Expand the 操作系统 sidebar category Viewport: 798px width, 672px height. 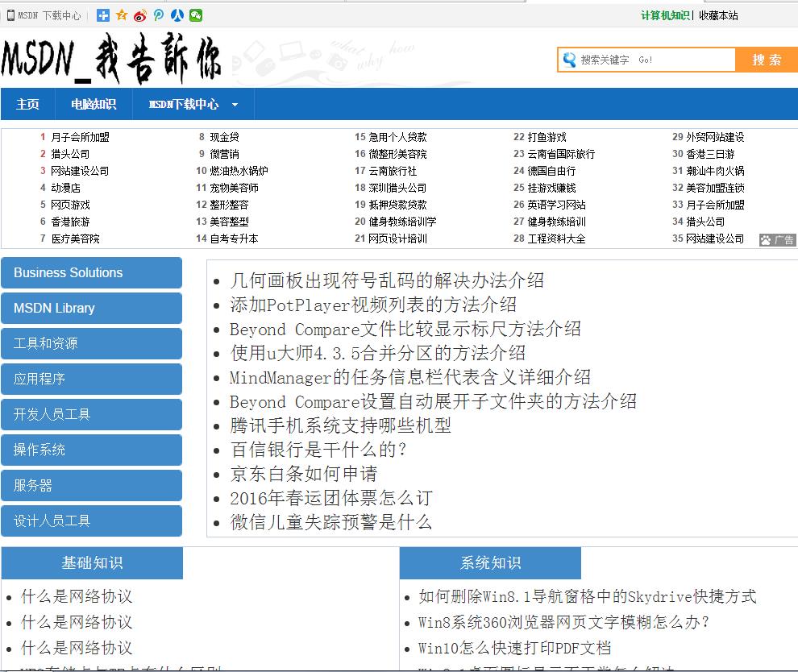pyautogui.click(x=92, y=450)
